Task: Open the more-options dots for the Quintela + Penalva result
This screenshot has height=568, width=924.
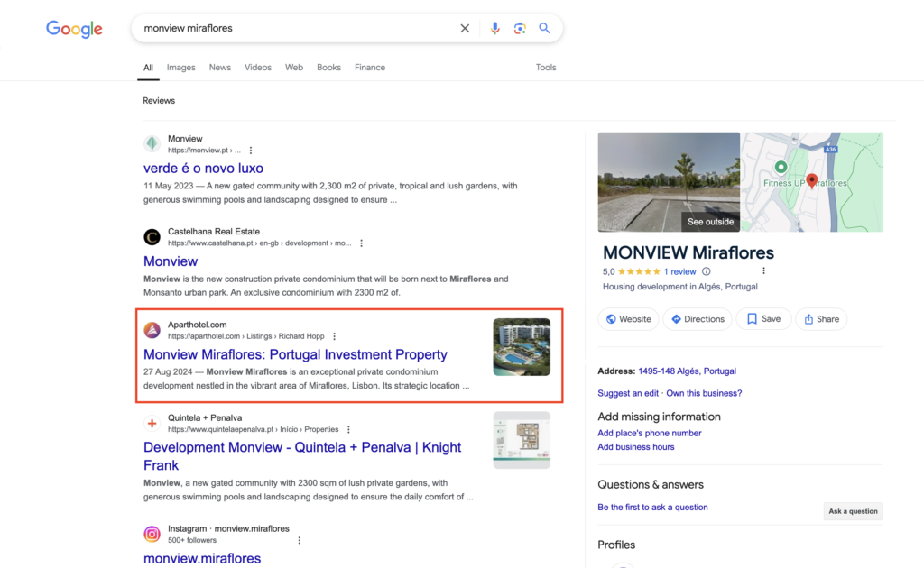Action: [x=348, y=430]
